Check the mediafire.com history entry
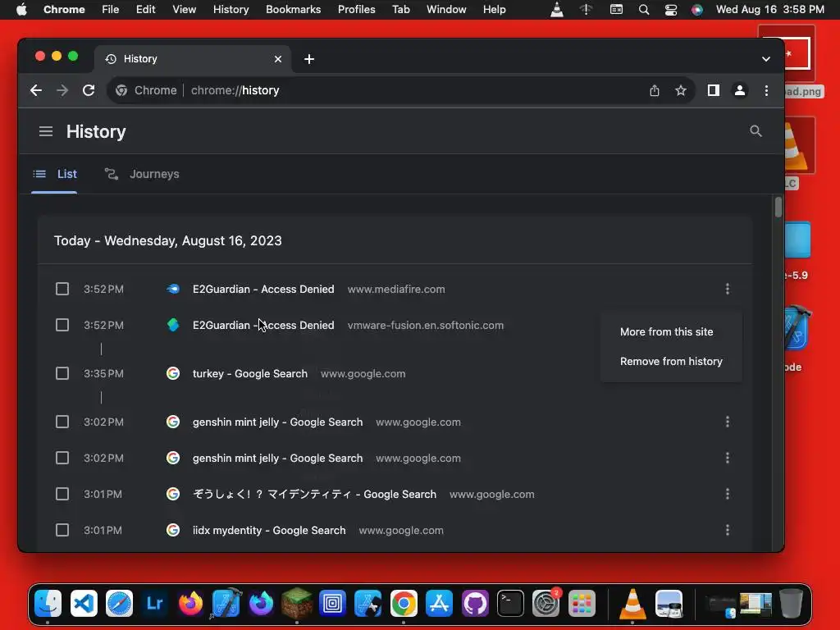The image size is (840, 630). click(62, 290)
